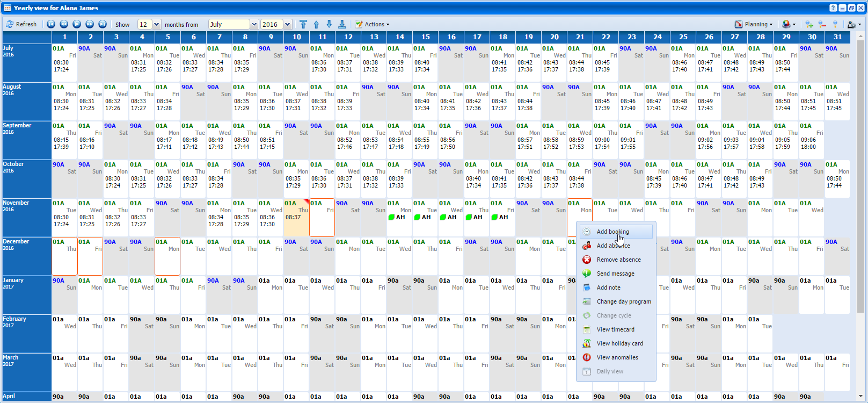
Task: Select Add booking in the context menu
Action: pos(613,232)
